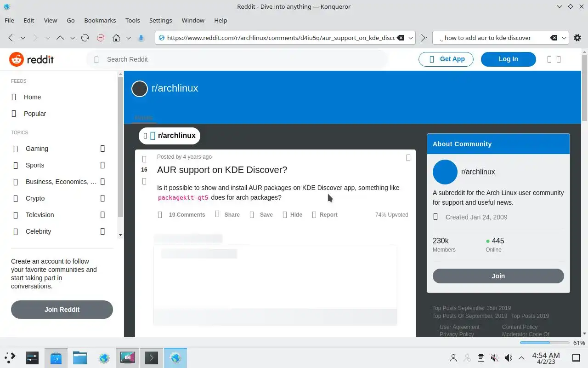Open Top Posts September 15th 2019 link
Screen dimensions: 588x368
[471, 308]
